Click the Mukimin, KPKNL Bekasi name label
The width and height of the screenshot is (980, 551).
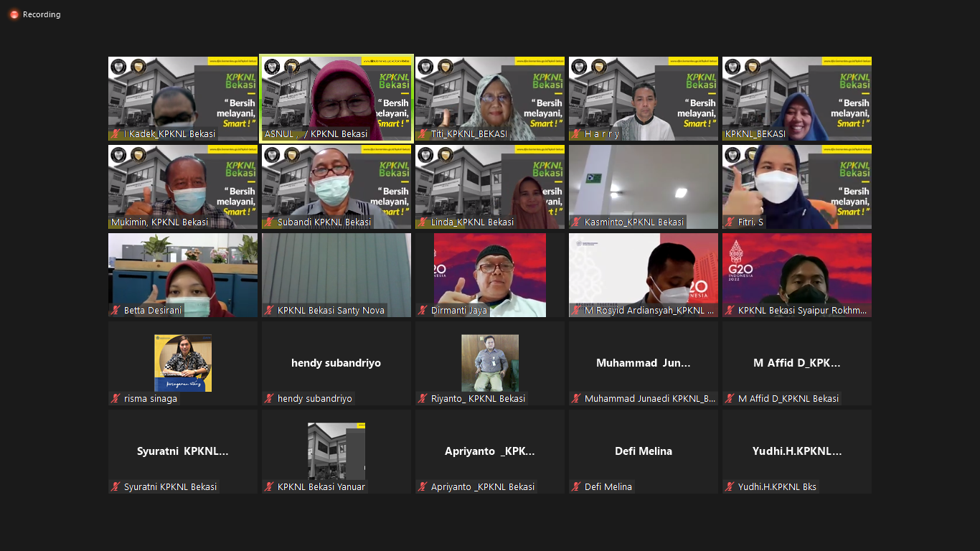pyautogui.click(x=160, y=222)
